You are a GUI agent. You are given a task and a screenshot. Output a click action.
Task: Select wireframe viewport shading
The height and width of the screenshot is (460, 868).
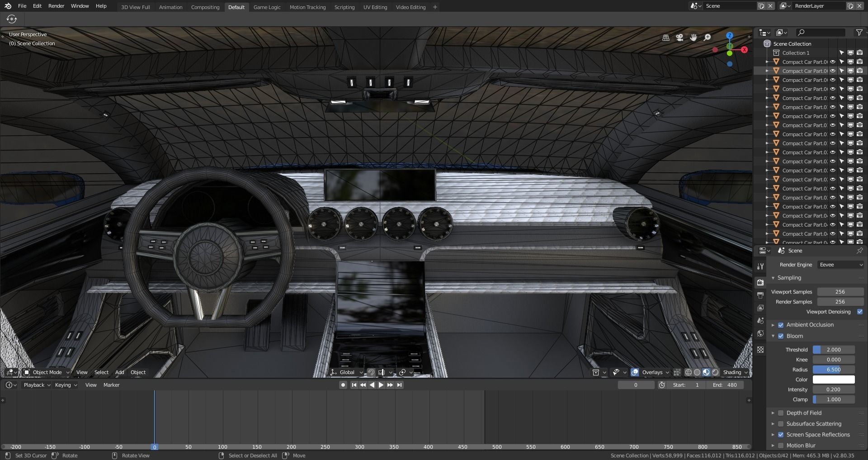[689, 372]
